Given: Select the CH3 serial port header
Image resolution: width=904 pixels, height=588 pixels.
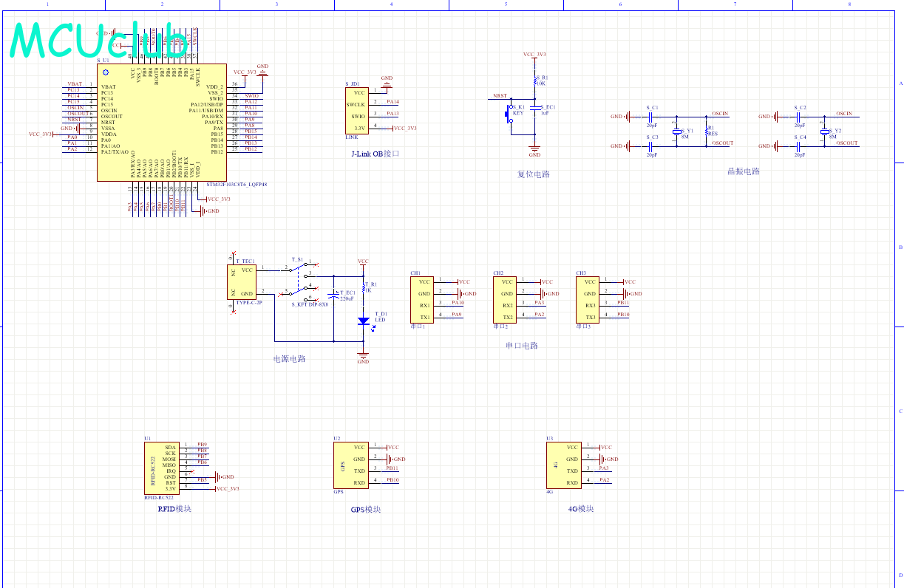Looking at the screenshot, I should 588,299.
